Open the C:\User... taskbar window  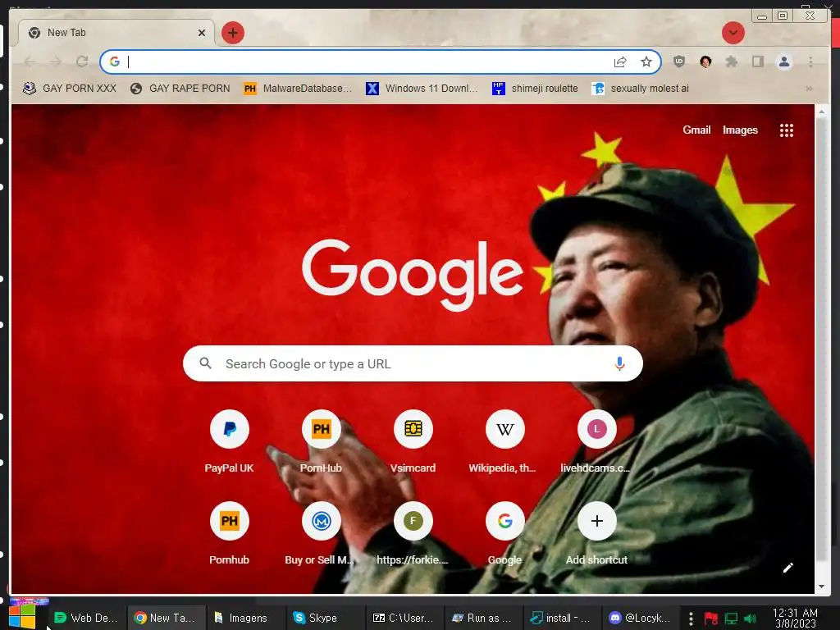(x=404, y=618)
